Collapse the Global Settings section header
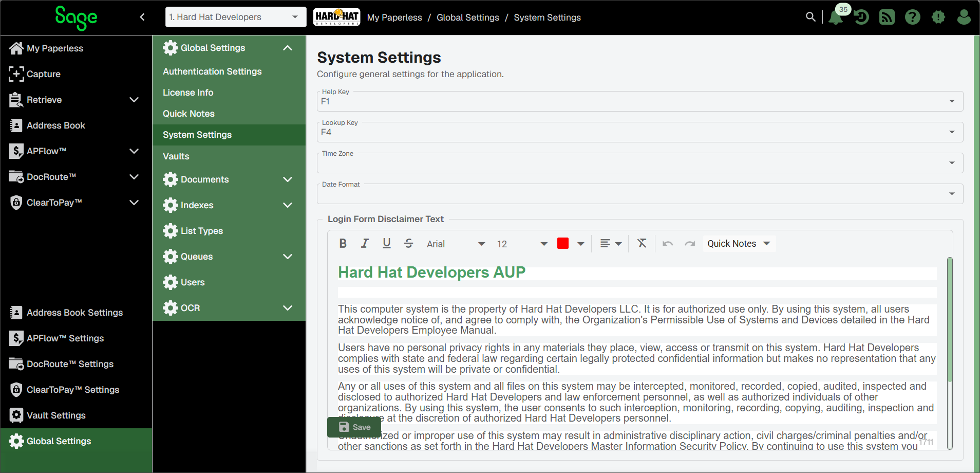980x473 pixels. click(229, 48)
